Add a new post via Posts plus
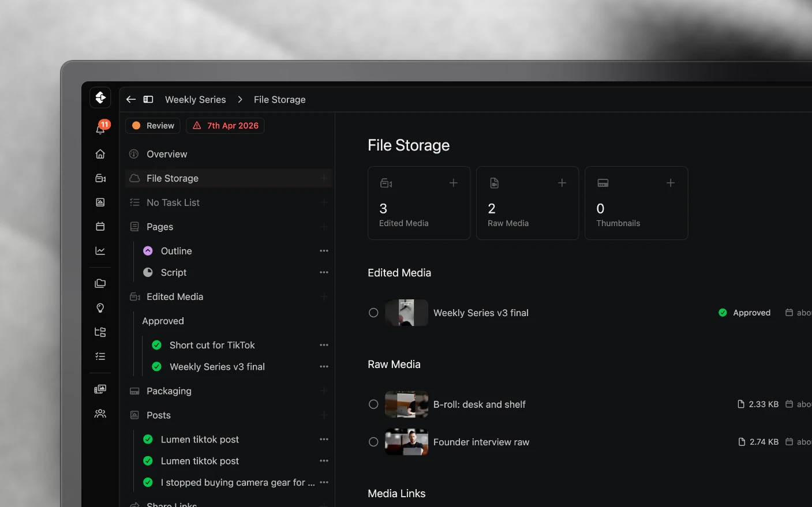 tap(324, 415)
